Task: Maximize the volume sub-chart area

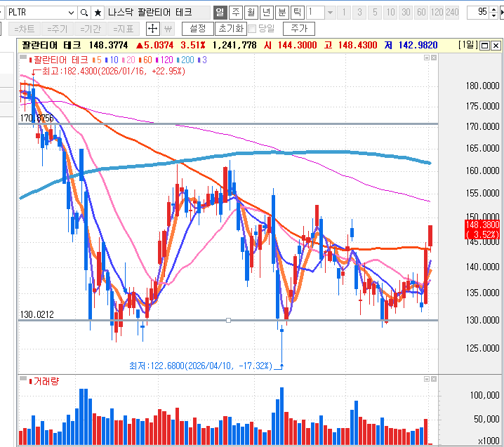Action: tap(427, 379)
